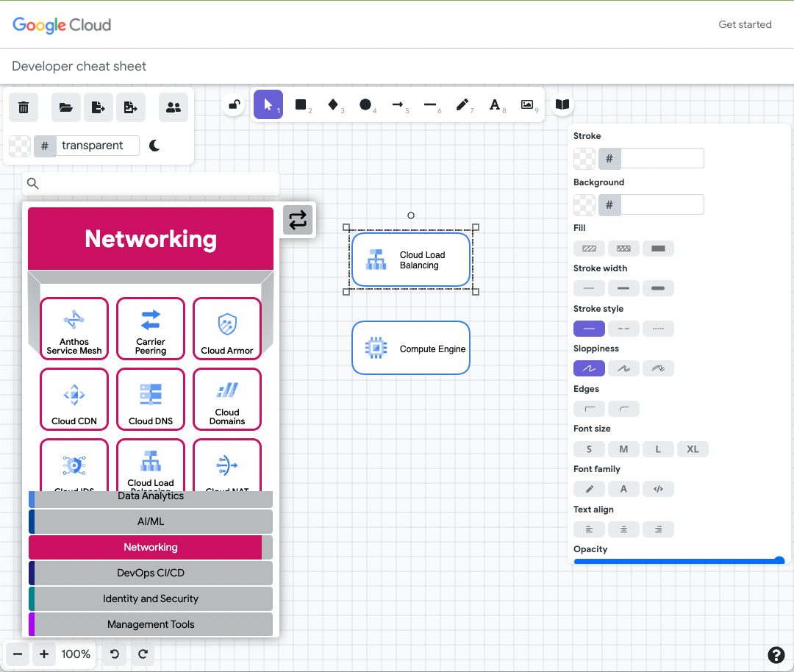Click the canvas background hex field
Viewport: 794px width, 672px height.
pos(97,146)
